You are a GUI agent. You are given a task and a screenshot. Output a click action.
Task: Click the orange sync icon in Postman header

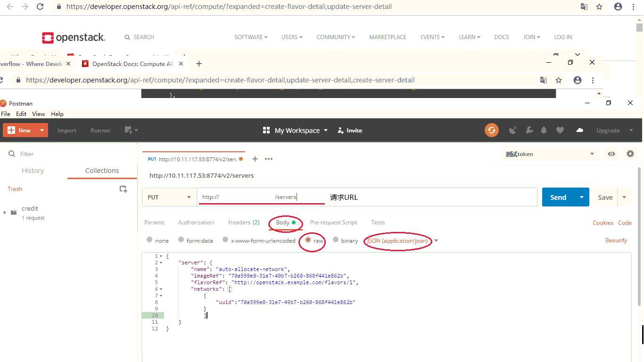pyautogui.click(x=492, y=130)
